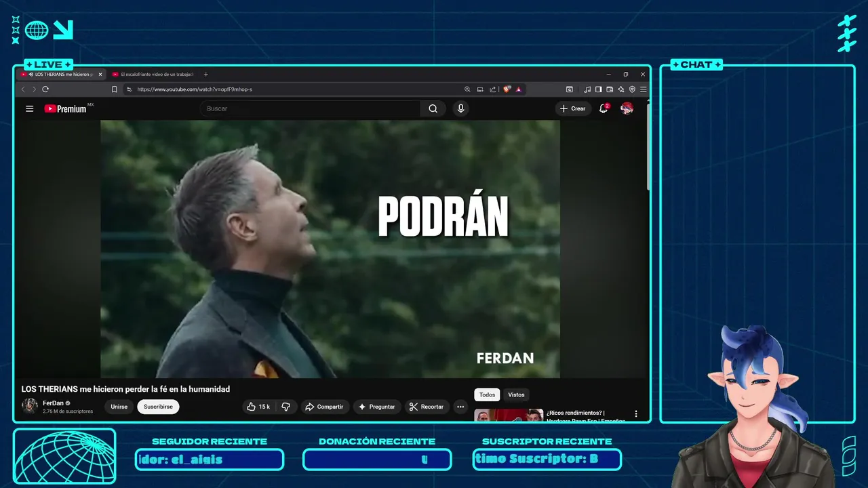Open options for Ricos rendimientos suggestion
This screenshot has width=868, height=488.
pyautogui.click(x=636, y=413)
